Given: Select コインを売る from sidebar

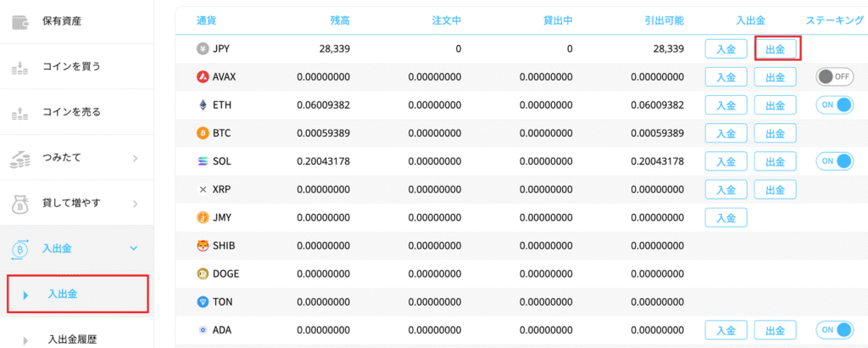Looking at the screenshot, I should [71, 112].
